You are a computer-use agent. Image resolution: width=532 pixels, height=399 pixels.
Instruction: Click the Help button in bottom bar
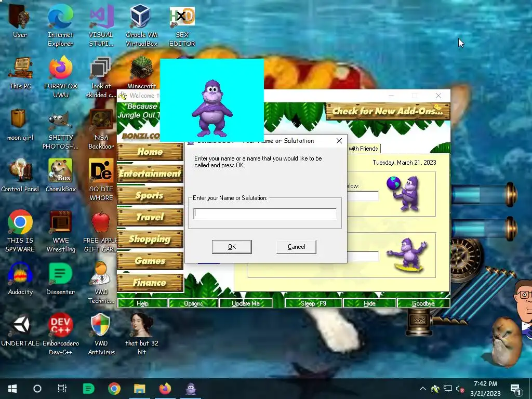click(x=142, y=303)
